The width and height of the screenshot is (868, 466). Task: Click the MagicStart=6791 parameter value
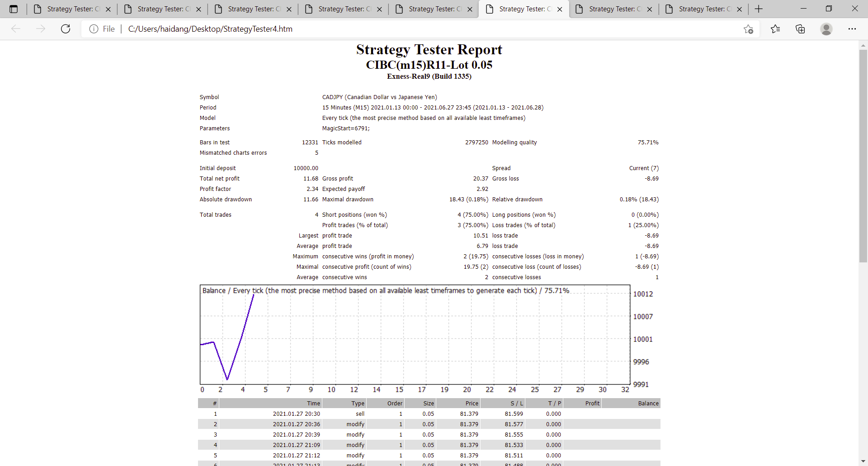tap(346, 128)
